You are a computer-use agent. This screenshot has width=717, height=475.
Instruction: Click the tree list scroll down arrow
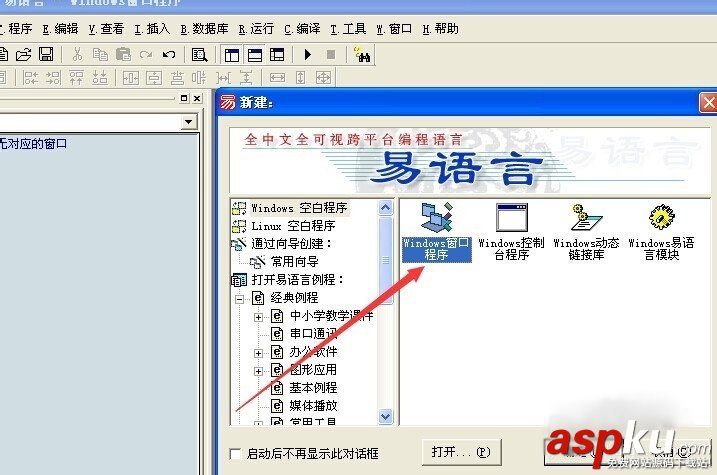[x=385, y=416]
